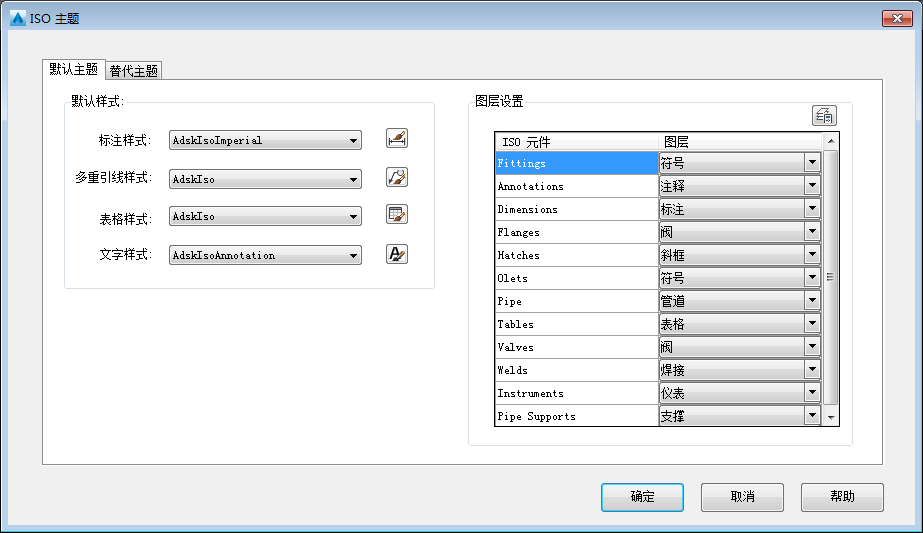923x533 pixels.
Task: Click the scroll down arrow of layer table
Action: click(831, 418)
